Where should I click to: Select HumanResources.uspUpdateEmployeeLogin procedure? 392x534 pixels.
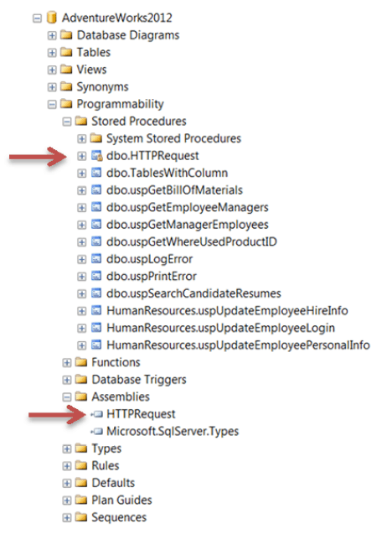click(x=220, y=328)
